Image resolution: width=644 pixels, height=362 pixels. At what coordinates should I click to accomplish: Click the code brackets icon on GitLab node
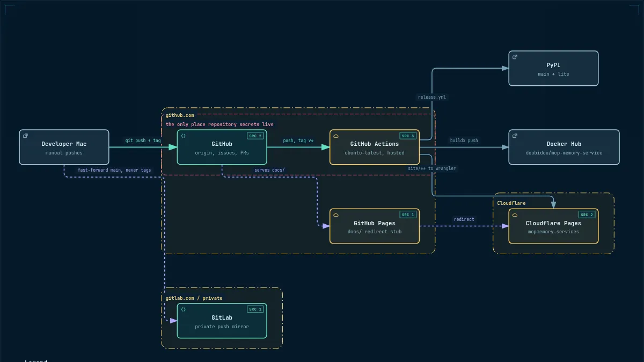183,309
